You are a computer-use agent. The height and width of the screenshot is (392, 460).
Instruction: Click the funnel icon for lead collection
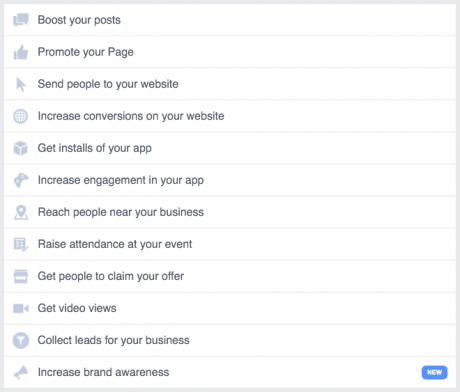pyautogui.click(x=21, y=340)
